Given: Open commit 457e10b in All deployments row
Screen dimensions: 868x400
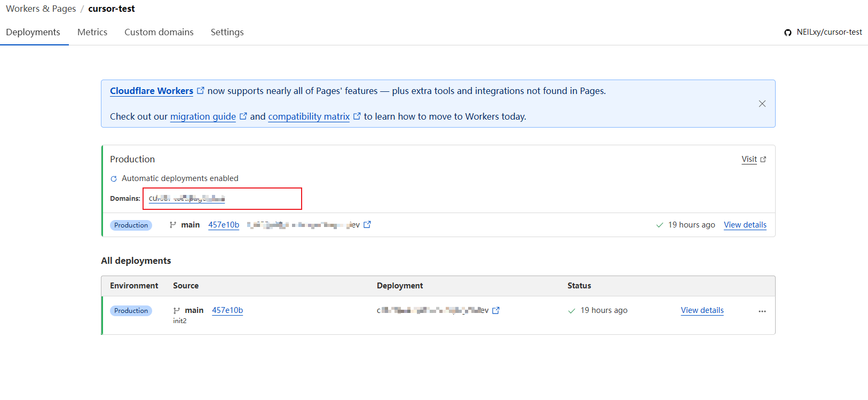Looking at the screenshot, I should 227,310.
